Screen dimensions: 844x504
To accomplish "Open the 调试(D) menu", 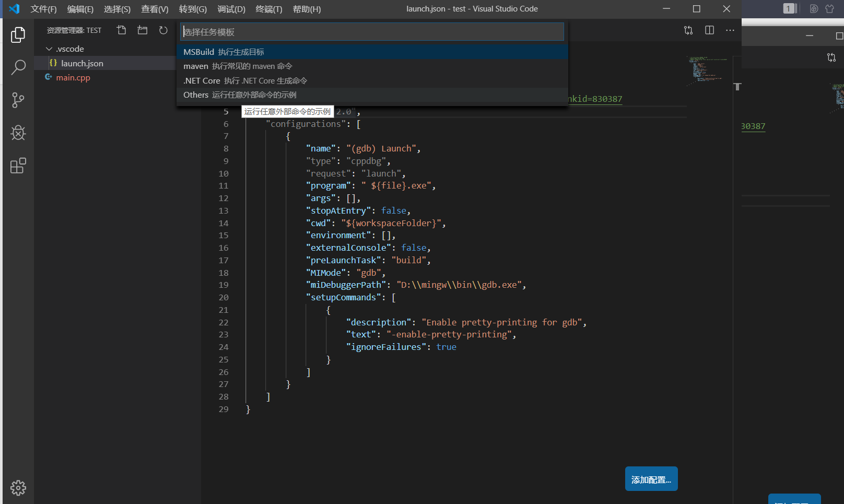I will 231,9.
